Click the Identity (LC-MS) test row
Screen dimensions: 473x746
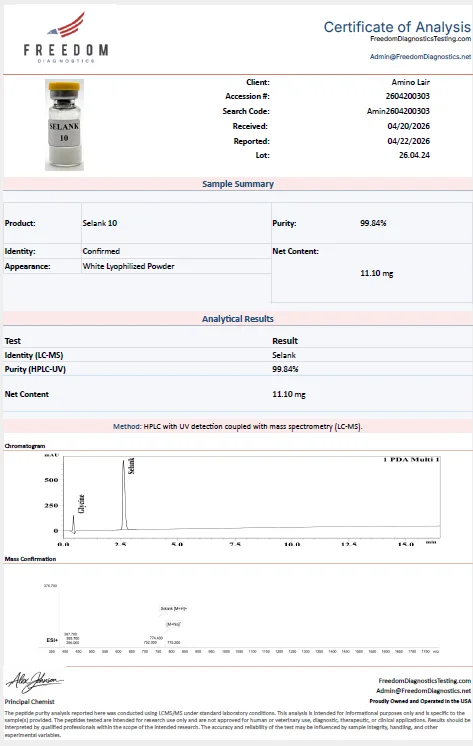[237, 355]
